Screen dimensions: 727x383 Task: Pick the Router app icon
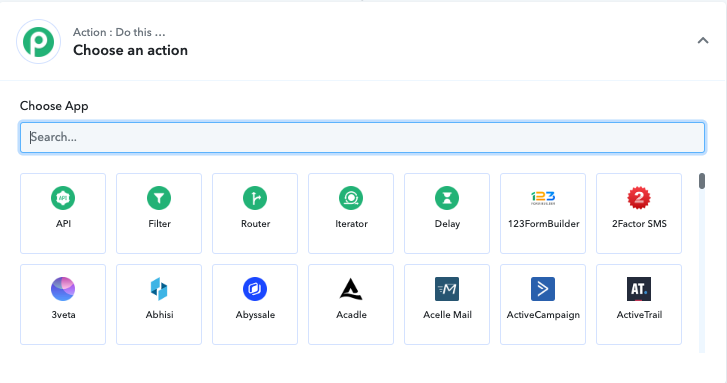pos(255,198)
